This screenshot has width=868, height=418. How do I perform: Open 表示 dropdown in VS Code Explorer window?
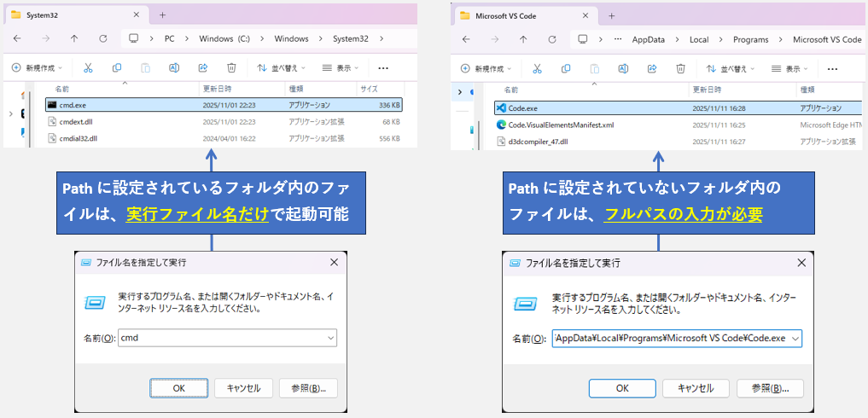[x=789, y=68]
